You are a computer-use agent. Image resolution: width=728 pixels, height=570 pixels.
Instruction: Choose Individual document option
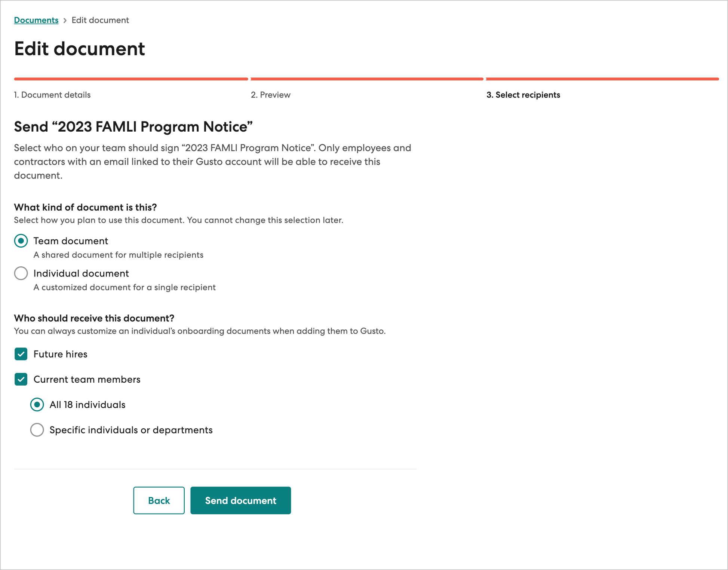pyautogui.click(x=21, y=273)
